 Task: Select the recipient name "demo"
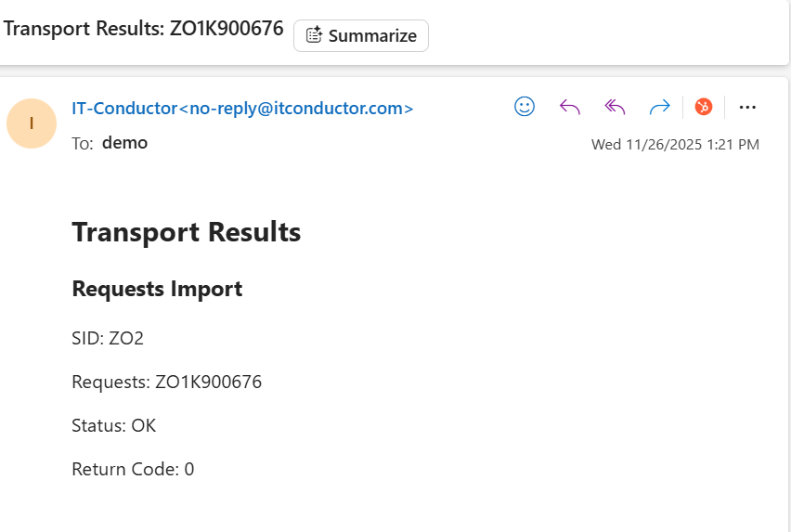point(124,143)
